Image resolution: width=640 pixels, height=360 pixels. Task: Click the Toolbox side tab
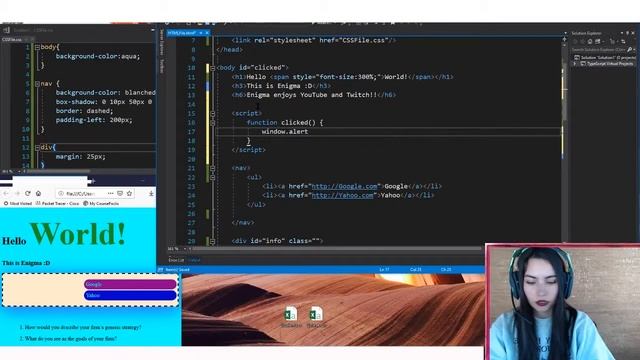[162, 66]
